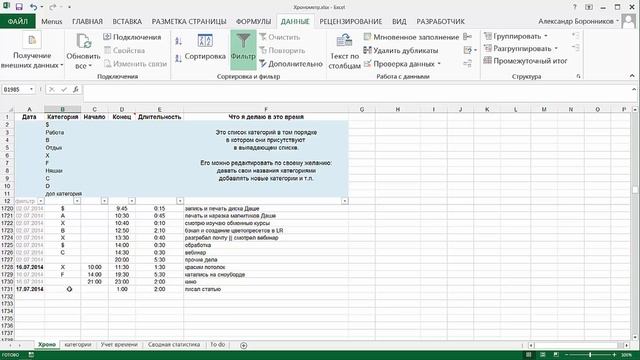
Task: Switch to the ВСТАВКА ribbon tab
Action: click(x=127, y=22)
